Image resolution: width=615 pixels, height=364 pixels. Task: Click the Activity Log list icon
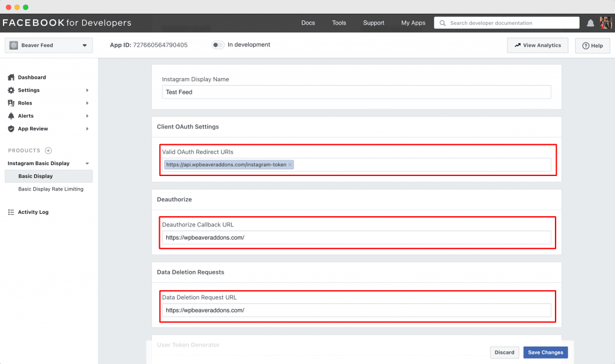point(11,212)
